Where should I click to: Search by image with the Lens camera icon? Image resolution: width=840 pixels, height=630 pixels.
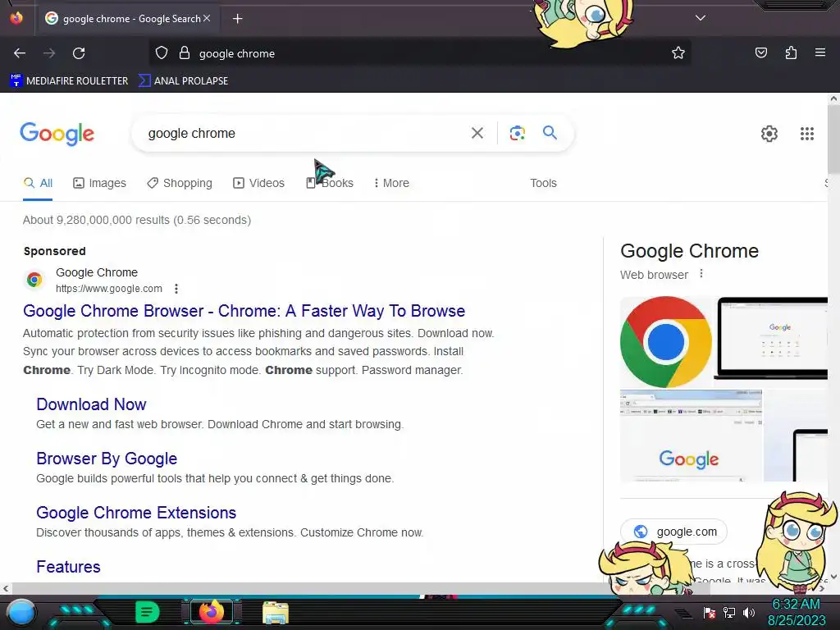(517, 133)
